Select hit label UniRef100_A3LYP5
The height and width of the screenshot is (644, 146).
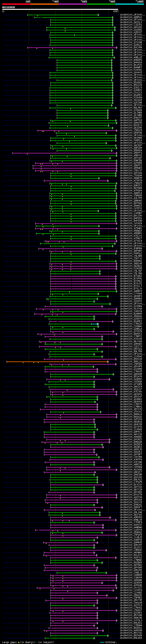coord(131,198)
